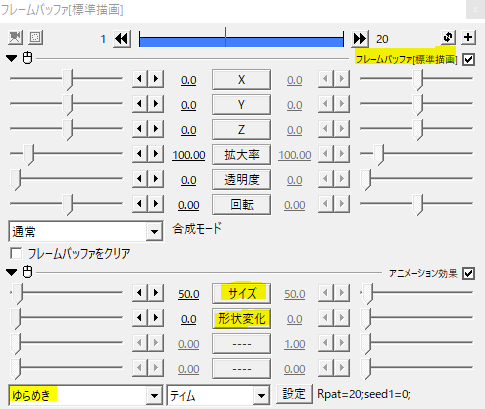
Task: Click the dotted square icon beside camera
Action: click(35, 37)
